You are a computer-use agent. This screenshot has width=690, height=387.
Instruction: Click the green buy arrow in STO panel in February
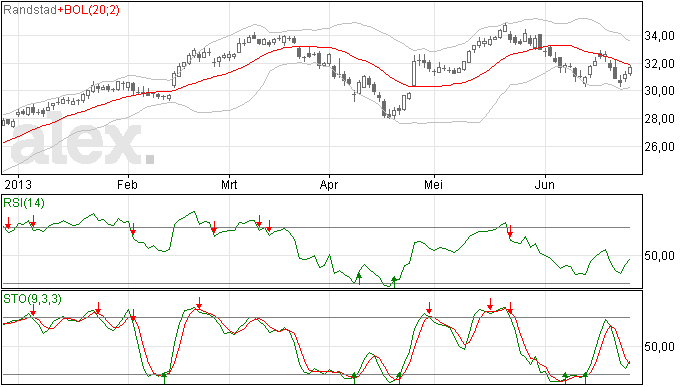tap(165, 377)
